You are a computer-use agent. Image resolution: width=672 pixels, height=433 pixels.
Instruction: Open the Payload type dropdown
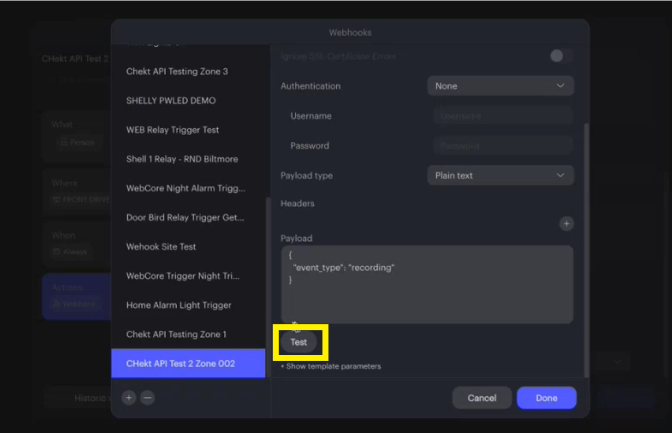click(x=500, y=175)
